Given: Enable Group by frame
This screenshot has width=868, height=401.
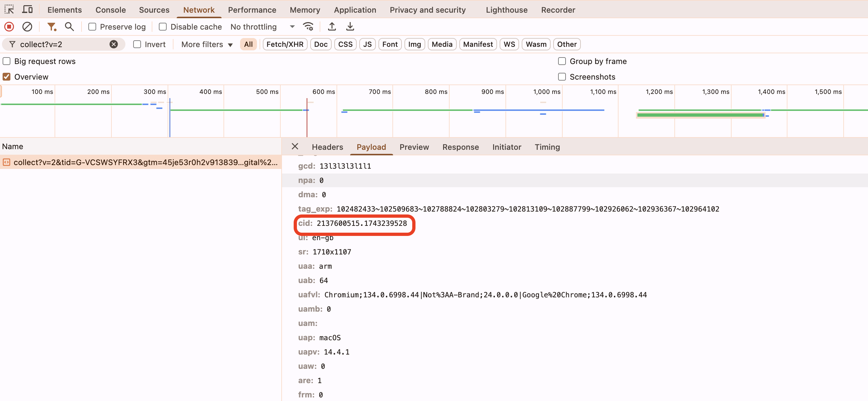Looking at the screenshot, I should coord(562,61).
